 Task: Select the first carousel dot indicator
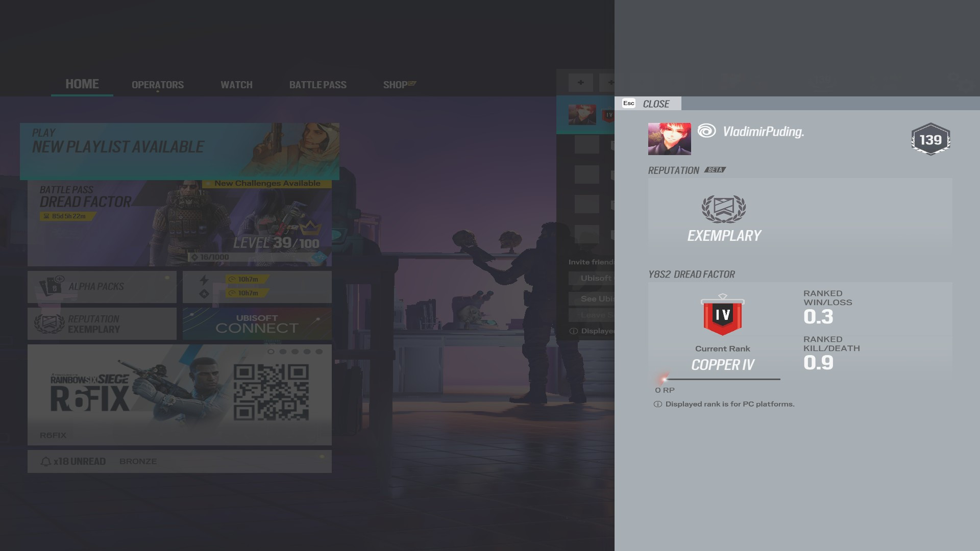click(271, 352)
